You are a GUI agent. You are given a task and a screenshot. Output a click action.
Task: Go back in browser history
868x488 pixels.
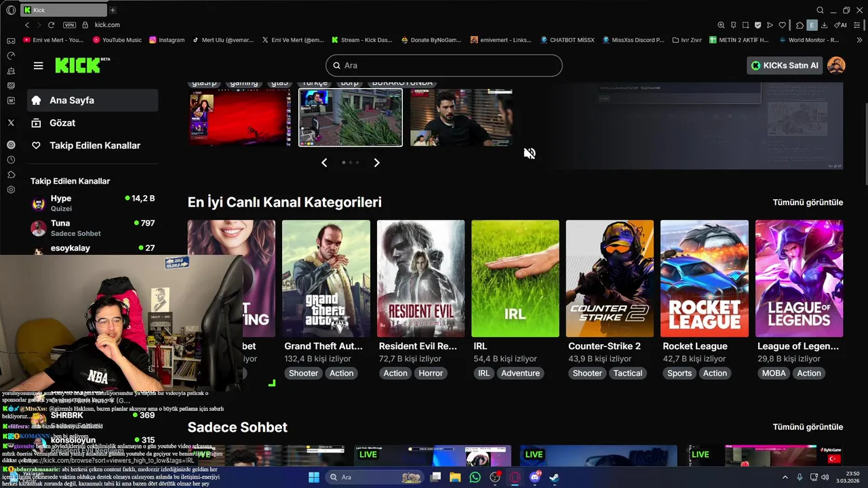click(27, 25)
